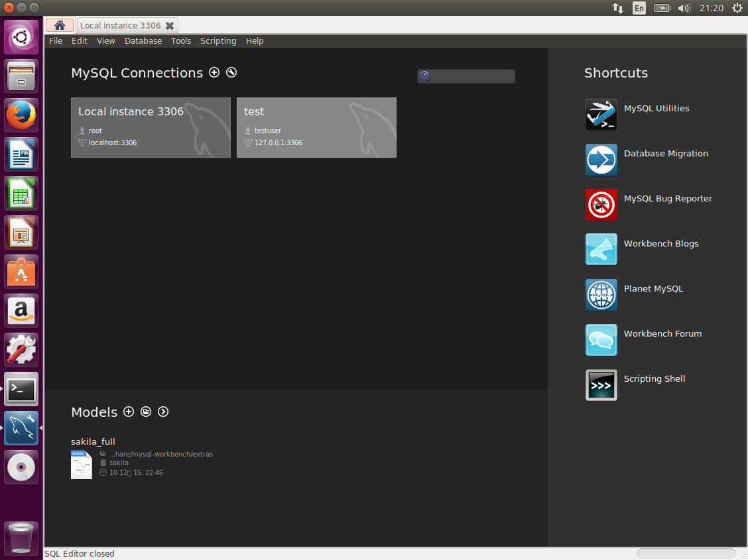748x560 pixels.
Task: Open the View menu
Action: tap(106, 41)
